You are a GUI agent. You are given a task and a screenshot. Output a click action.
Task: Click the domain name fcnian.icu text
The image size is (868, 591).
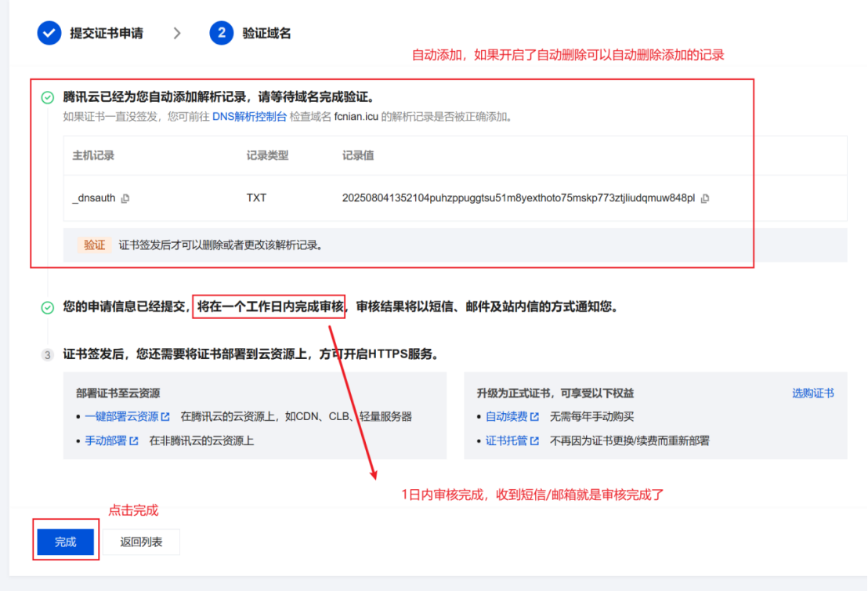356,117
